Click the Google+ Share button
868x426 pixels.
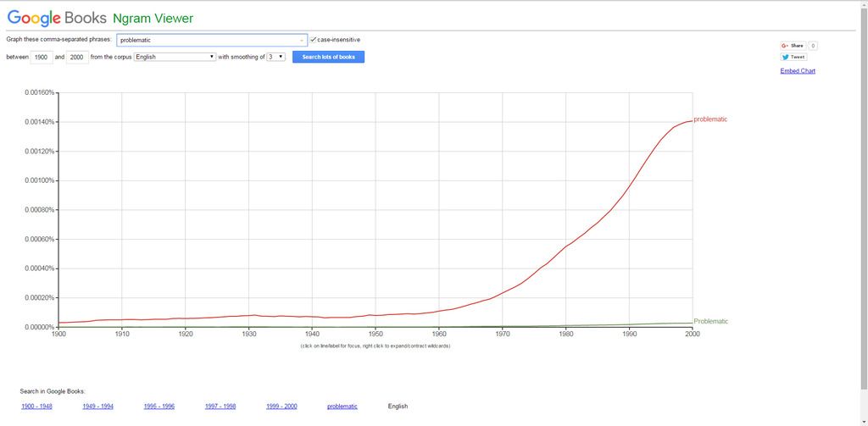click(x=793, y=46)
